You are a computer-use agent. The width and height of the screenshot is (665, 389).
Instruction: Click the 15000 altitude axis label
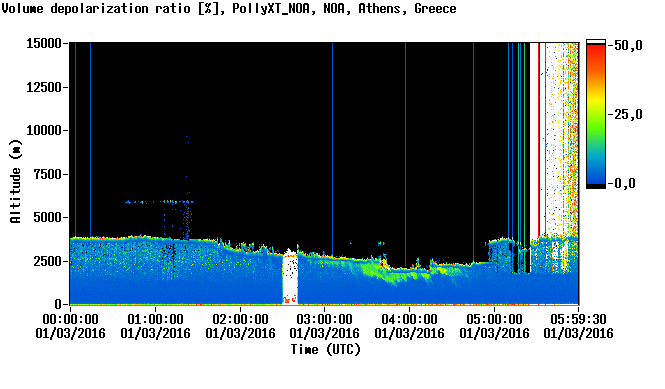[44, 43]
